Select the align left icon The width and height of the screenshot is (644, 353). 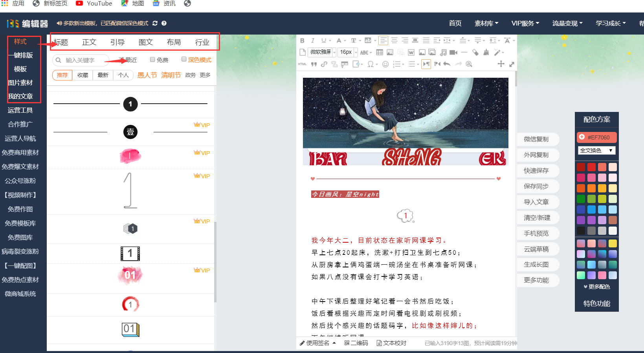point(383,40)
